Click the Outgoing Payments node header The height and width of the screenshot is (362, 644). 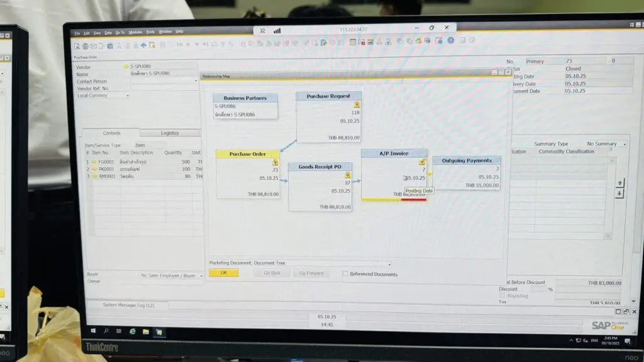point(466,161)
